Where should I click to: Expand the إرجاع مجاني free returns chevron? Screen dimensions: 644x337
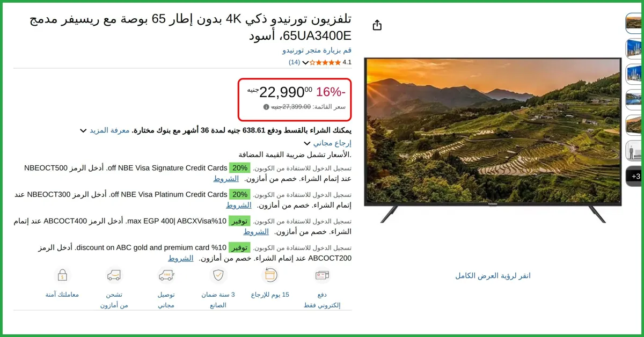click(x=307, y=143)
